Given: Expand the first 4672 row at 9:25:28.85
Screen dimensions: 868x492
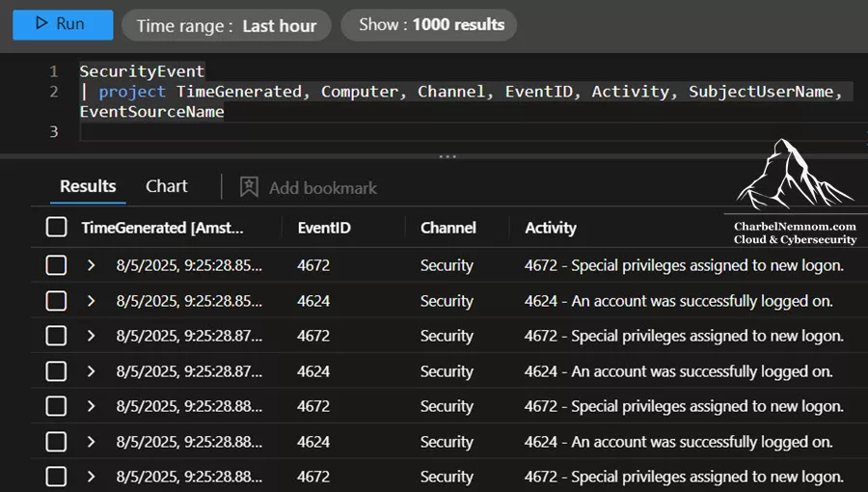Looking at the screenshot, I should click(92, 265).
